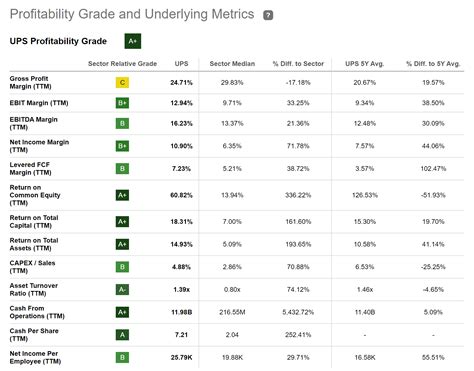The image size is (474, 371).
Task: Click the B badge for Net Income Per Employee
Action: (122, 357)
